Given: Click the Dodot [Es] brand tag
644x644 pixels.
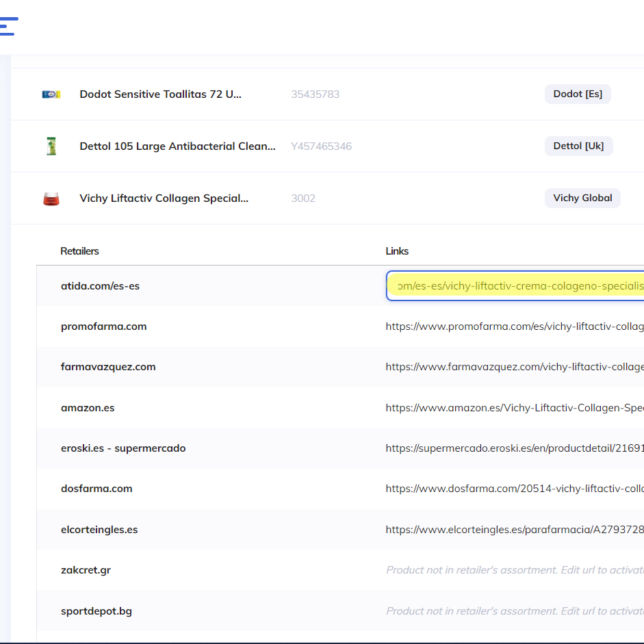Looking at the screenshot, I should click(578, 94).
